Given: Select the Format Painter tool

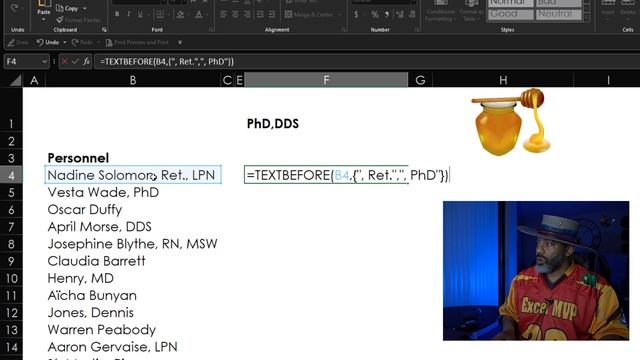Looking at the screenshot, I should point(78,20).
